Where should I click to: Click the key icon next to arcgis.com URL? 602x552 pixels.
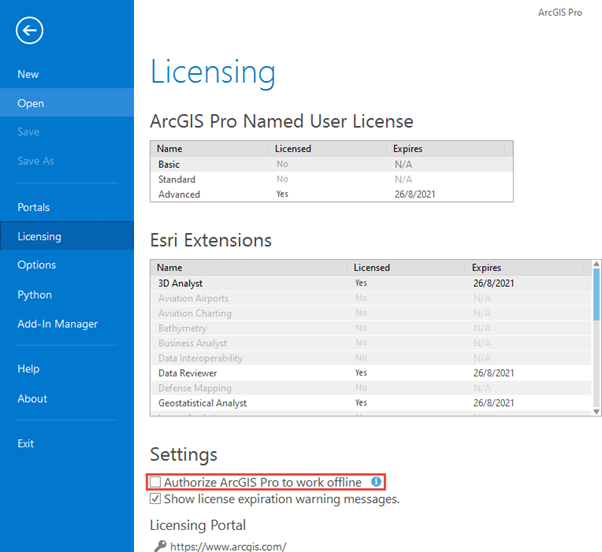[x=160, y=546]
